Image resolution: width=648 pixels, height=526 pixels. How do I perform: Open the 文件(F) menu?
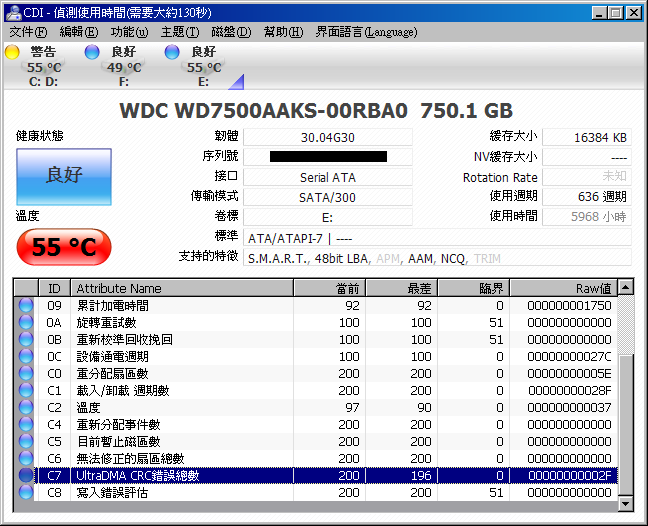pos(28,32)
